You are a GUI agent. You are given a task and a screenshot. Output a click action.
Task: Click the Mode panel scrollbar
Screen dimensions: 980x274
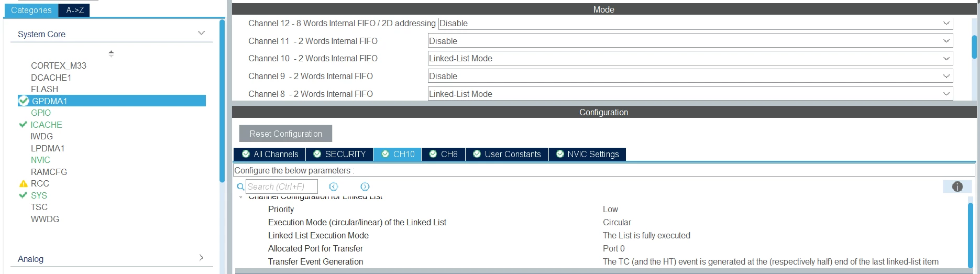974,47
